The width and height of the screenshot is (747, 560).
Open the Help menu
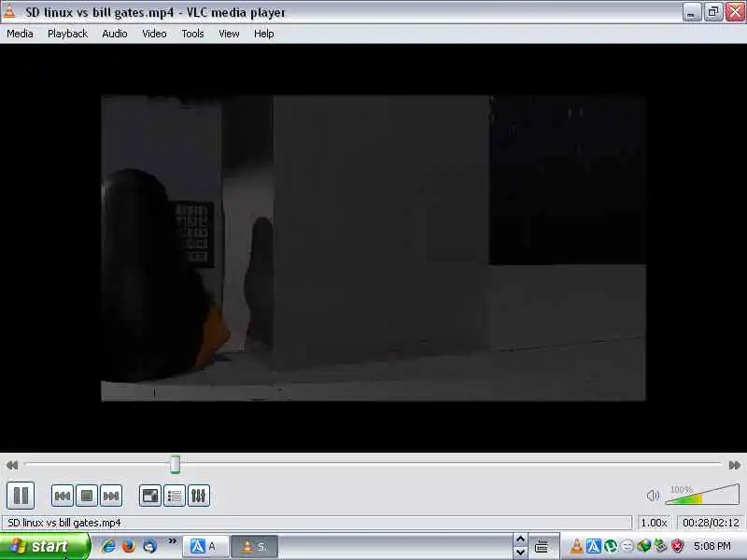click(264, 34)
